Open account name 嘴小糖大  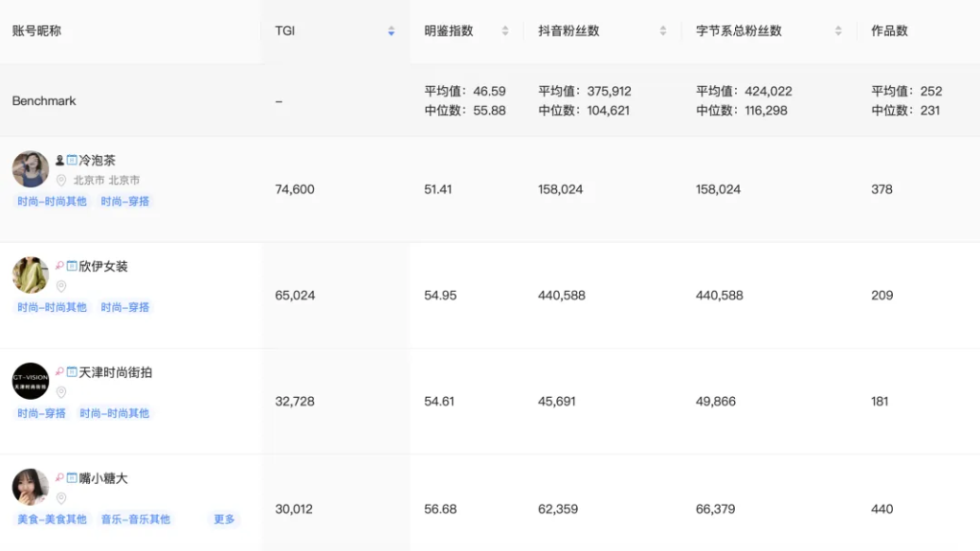tap(103, 478)
